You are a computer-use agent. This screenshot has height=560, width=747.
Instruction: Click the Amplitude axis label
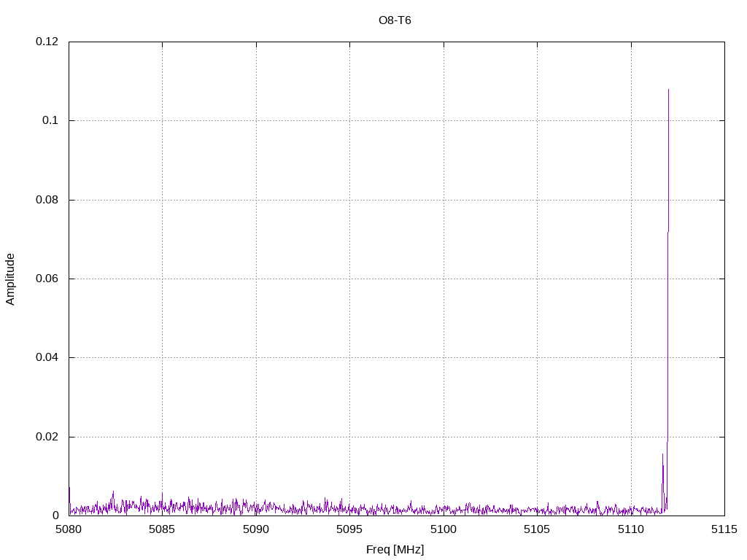10,279
